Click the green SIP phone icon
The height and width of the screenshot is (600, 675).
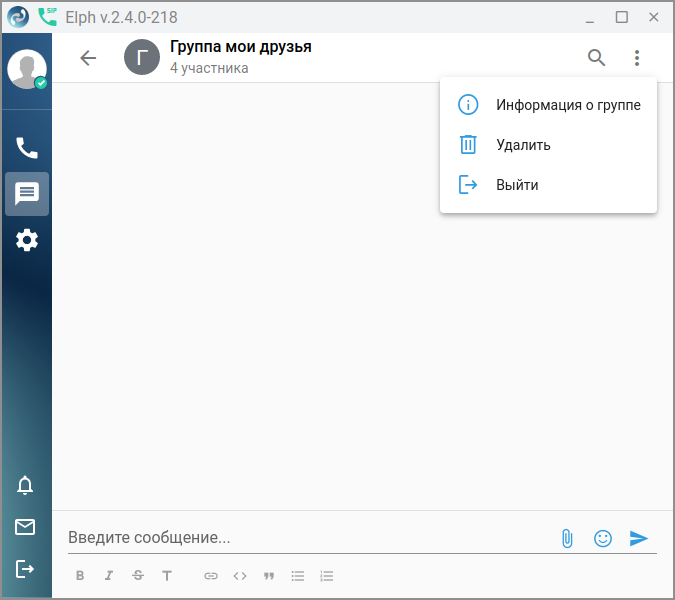coord(47,17)
